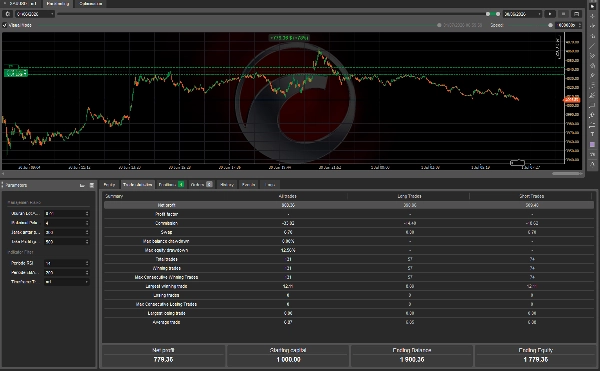Image resolution: width=600 pixels, height=371 pixels.
Task: Click the Short Trades column header
Action: click(532, 196)
